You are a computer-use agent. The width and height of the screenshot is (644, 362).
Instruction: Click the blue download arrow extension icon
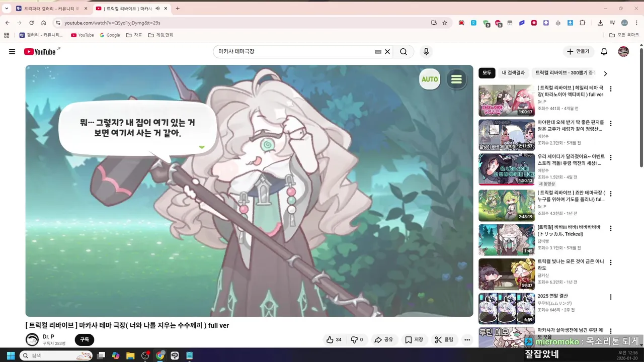570,23
